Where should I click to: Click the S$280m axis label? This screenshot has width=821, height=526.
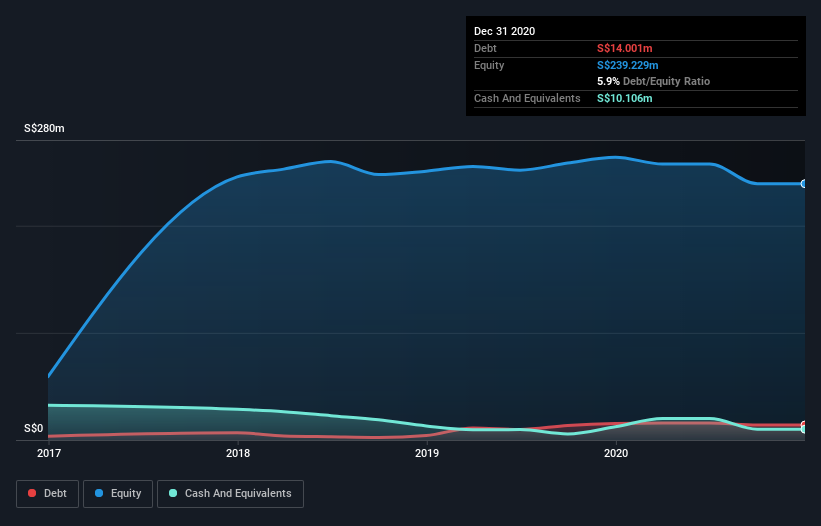[44, 128]
